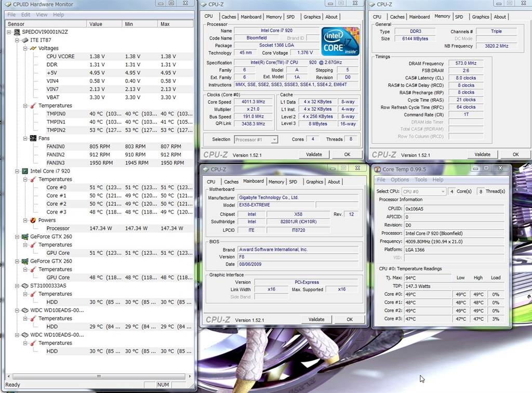Open the View menu in Hardware Monitor
Viewport: 532px width, 393px height.
click(x=42, y=15)
